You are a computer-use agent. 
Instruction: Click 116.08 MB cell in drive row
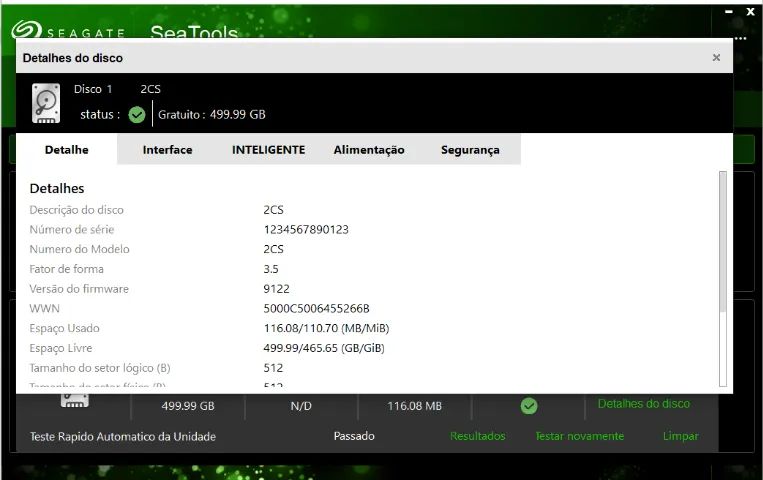(414, 406)
